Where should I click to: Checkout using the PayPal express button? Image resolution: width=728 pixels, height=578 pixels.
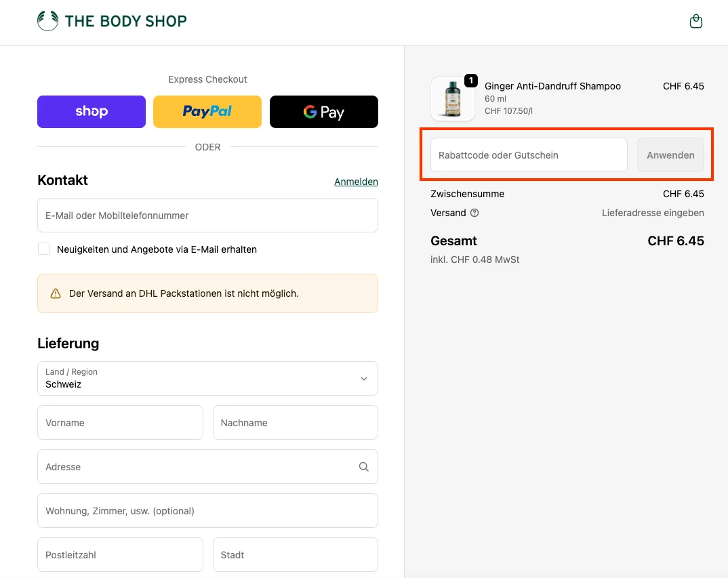pyautogui.click(x=207, y=111)
